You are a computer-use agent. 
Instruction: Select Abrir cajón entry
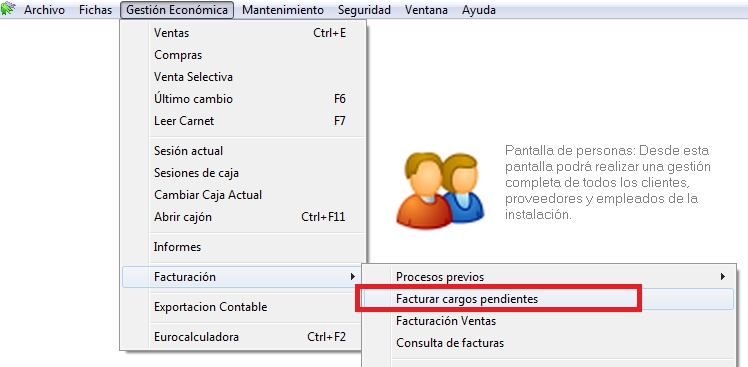click(244, 217)
